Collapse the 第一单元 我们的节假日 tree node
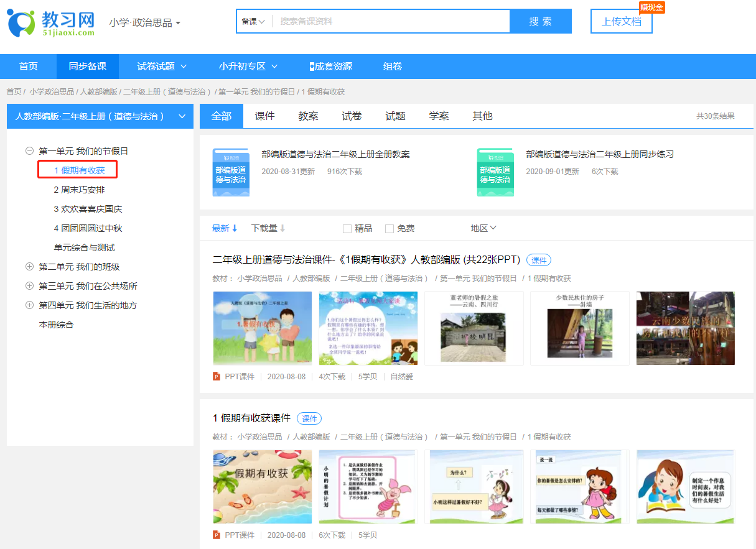Image resolution: width=756 pixels, height=549 pixels. (29, 151)
